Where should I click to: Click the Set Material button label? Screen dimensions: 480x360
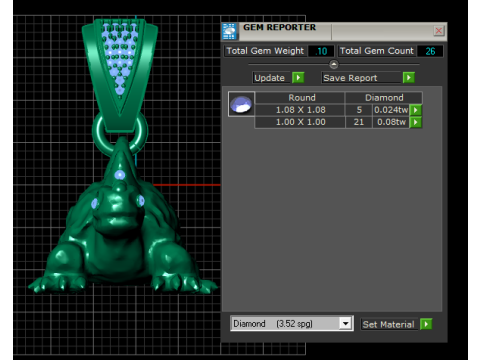click(x=389, y=324)
